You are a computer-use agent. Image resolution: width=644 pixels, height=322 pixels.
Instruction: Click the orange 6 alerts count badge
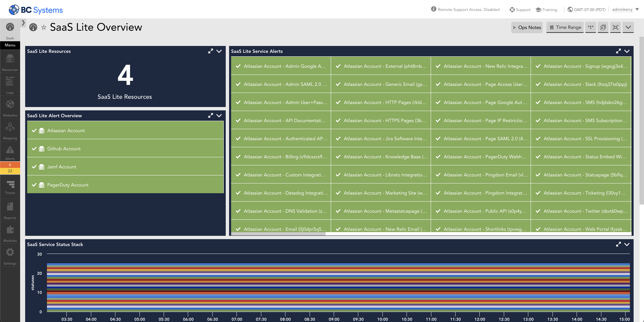pos(10,165)
